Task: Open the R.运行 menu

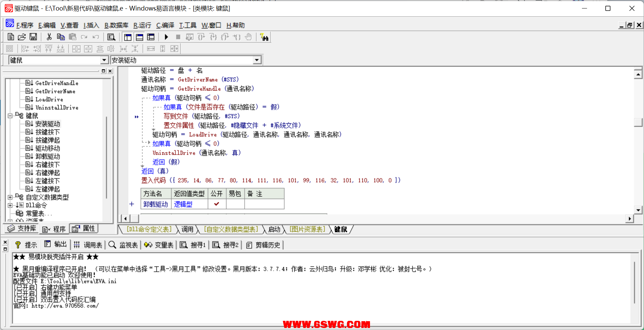Action: (x=142, y=25)
